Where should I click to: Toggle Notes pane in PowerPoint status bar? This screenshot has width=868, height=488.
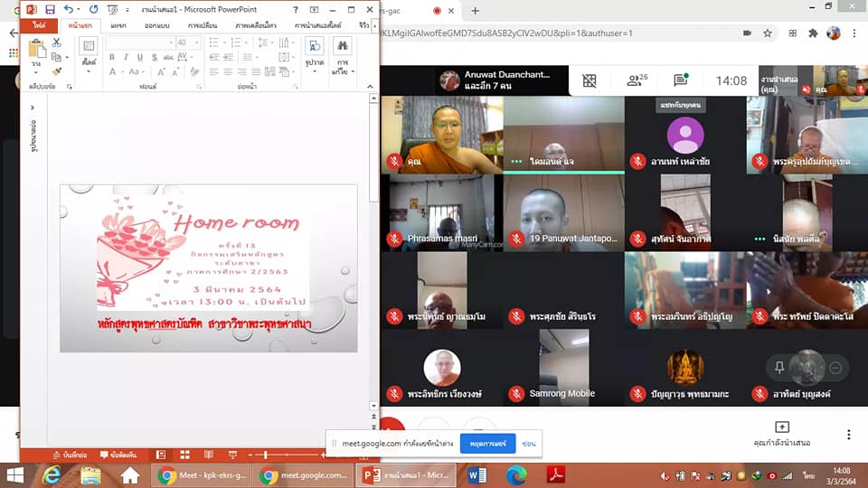[71, 455]
